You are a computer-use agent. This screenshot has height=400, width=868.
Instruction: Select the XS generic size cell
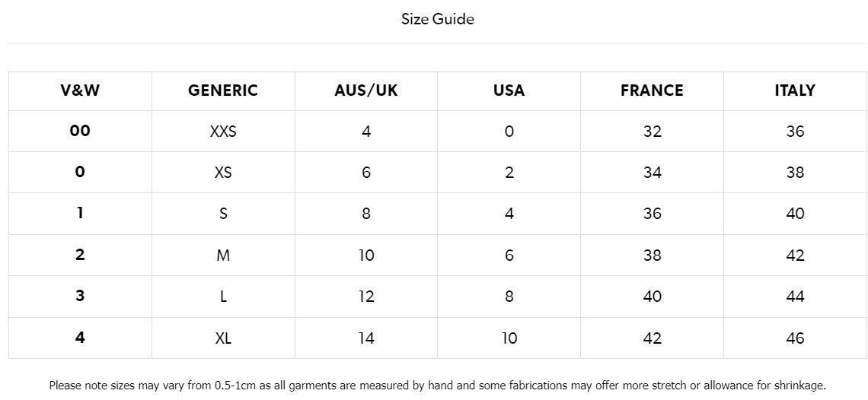[223, 173]
